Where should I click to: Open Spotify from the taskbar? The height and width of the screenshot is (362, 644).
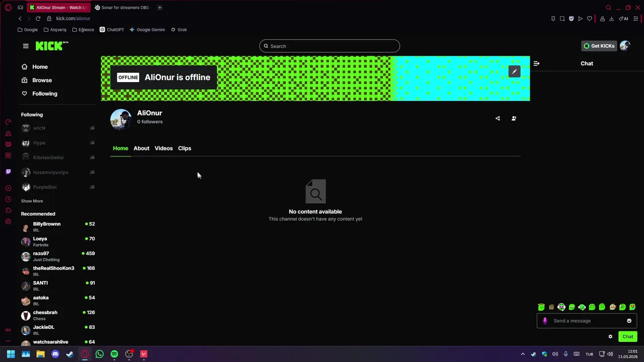(114, 354)
